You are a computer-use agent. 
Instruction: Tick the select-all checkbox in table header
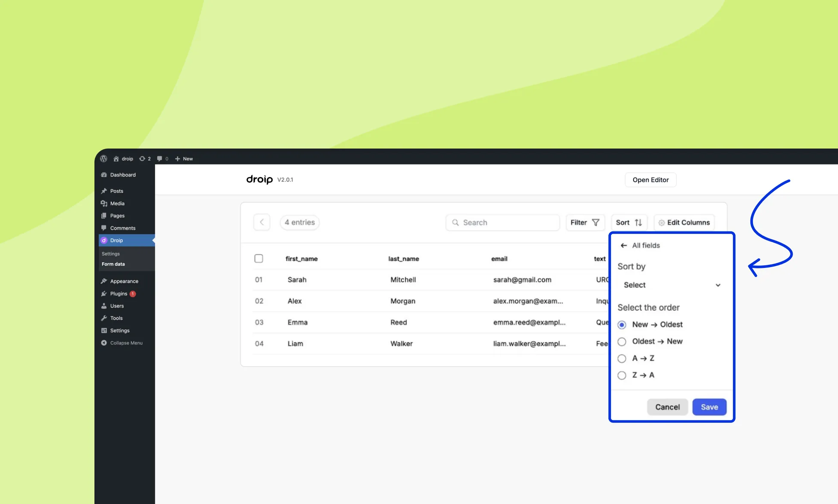pyautogui.click(x=258, y=258)
